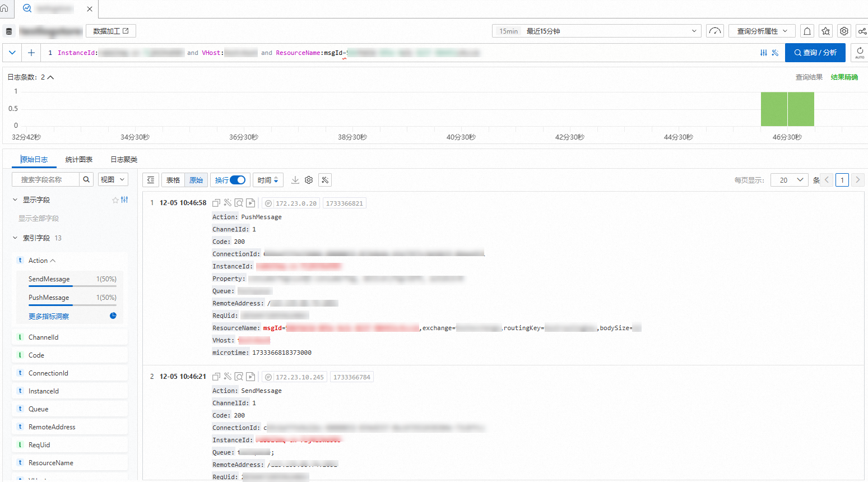Screen dimensions: 868x482
Task: Click the field search magnifier button
Action: tap(86, 179)
